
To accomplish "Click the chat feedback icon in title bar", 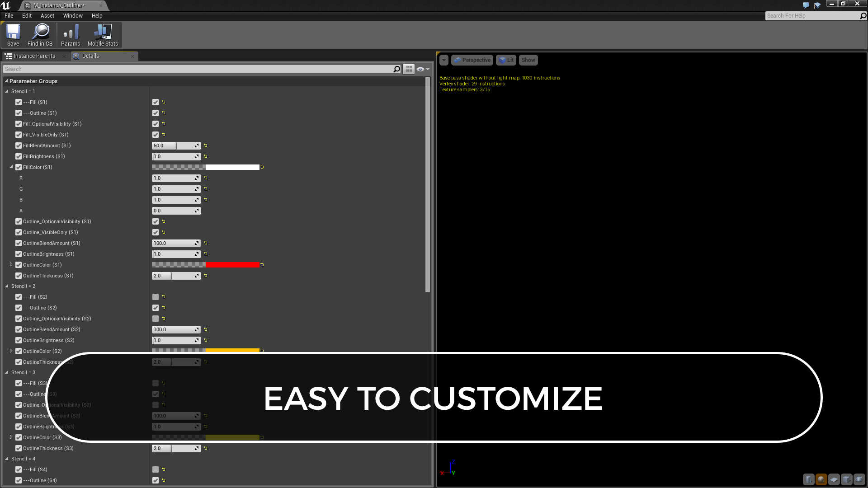I will [806, 5].
